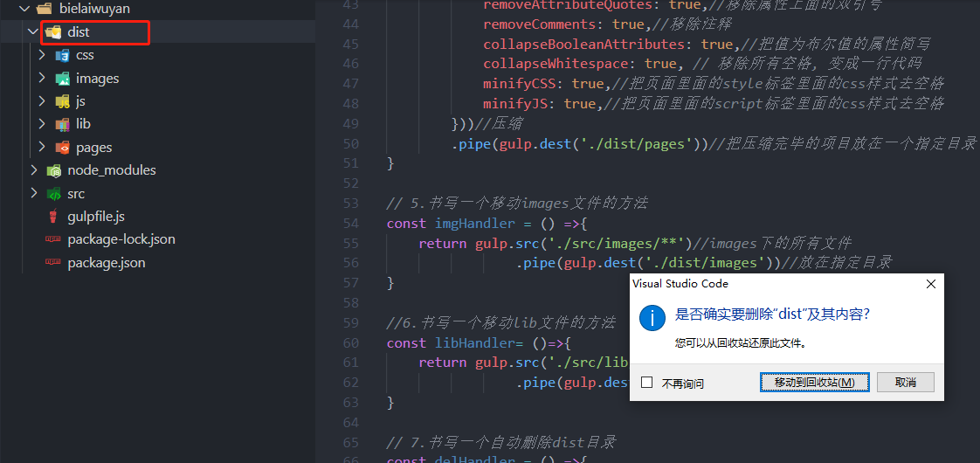Select the bielaiwuyan root folder label
980x463 pixels.
[x=94, y=9]
